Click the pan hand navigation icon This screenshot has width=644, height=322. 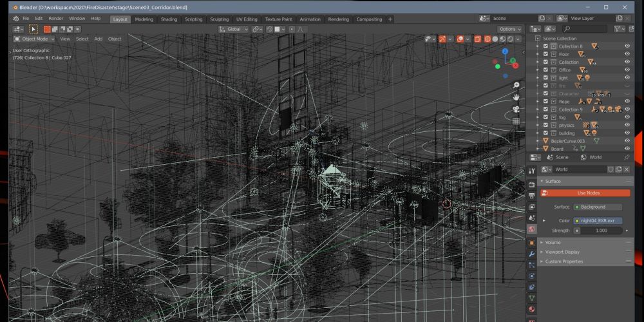click(x=516, y=97)
